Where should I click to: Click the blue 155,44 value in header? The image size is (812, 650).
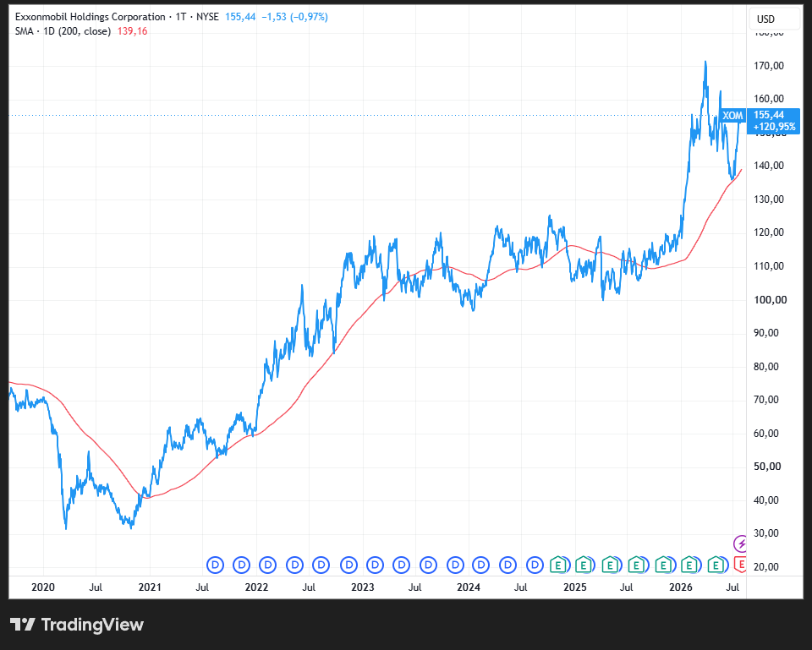click(x=240, y=17)
